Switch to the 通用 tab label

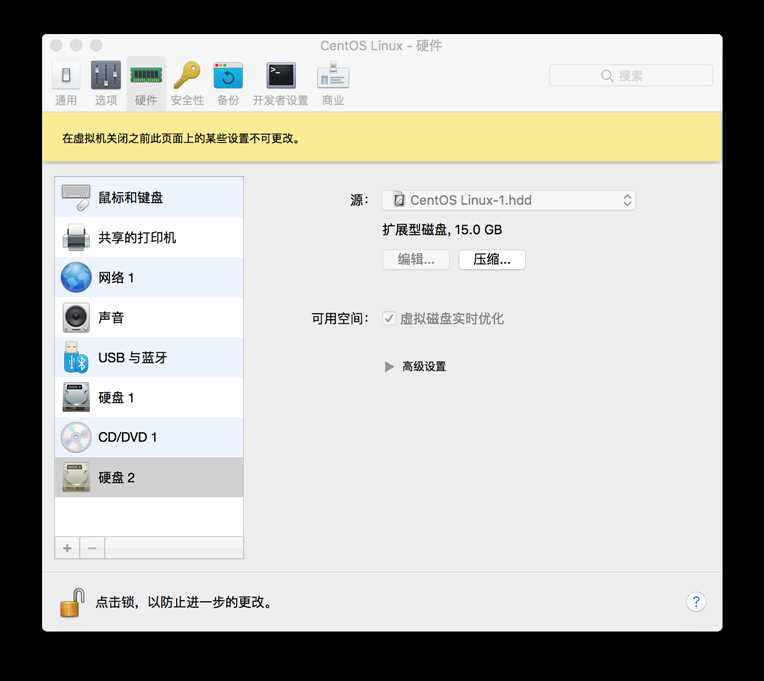[66, 100]
